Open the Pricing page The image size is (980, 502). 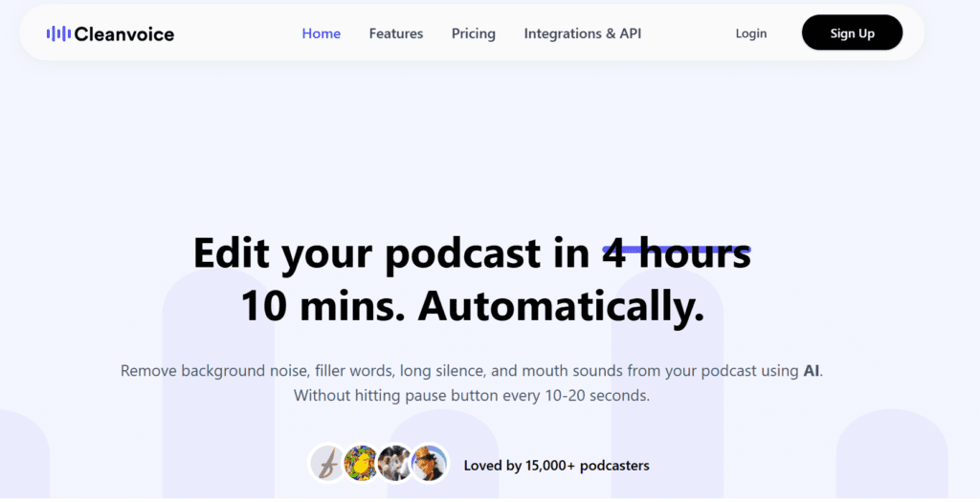coord(474,33)
